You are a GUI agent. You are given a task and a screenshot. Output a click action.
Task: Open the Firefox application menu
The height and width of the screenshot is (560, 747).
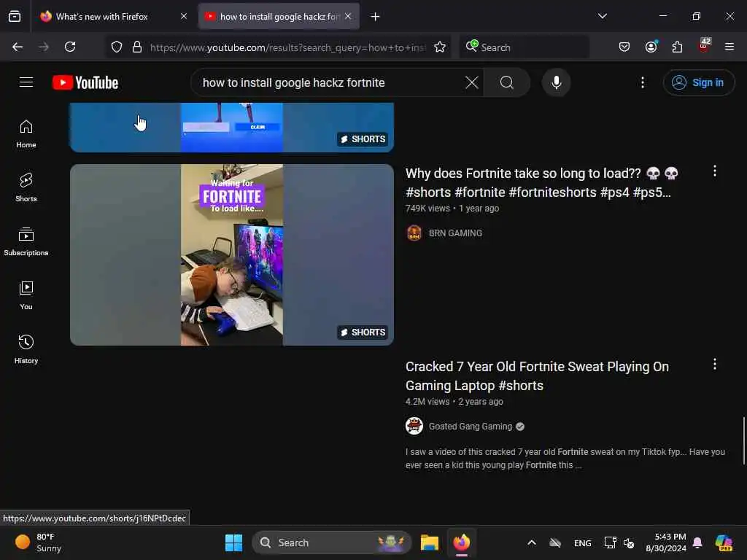point(729,47)
